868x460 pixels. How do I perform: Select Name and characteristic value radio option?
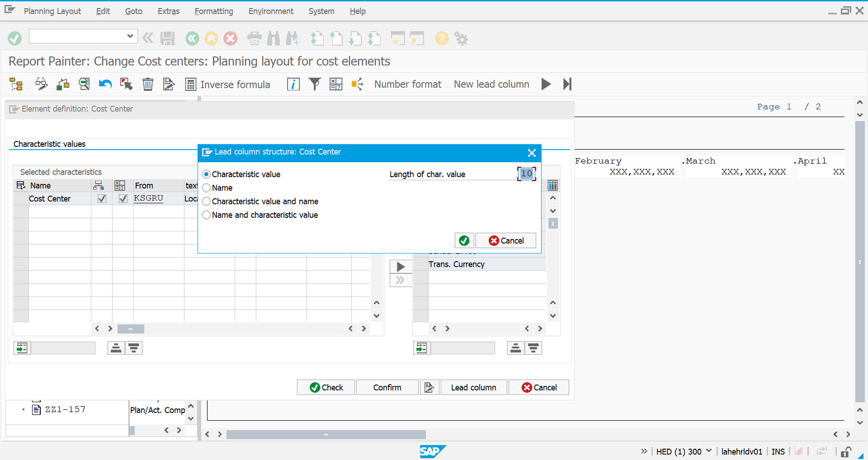pos(206,215)
